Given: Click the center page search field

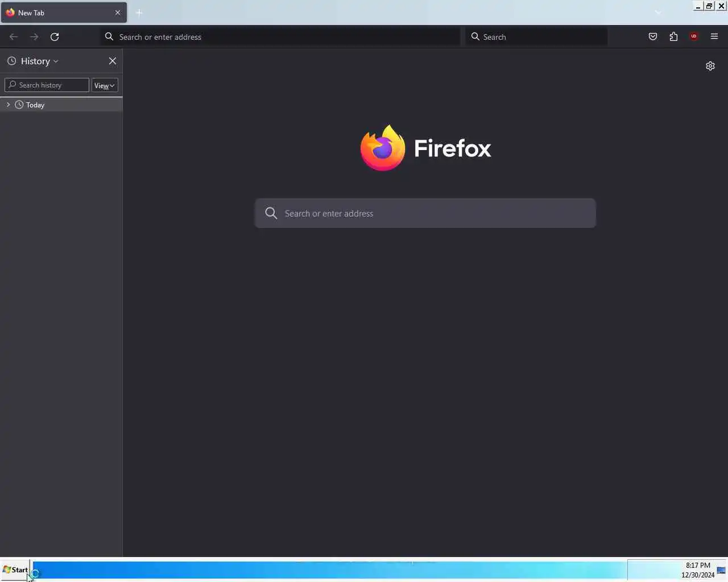Looking at the screenshot, I should tap(425, 213).
